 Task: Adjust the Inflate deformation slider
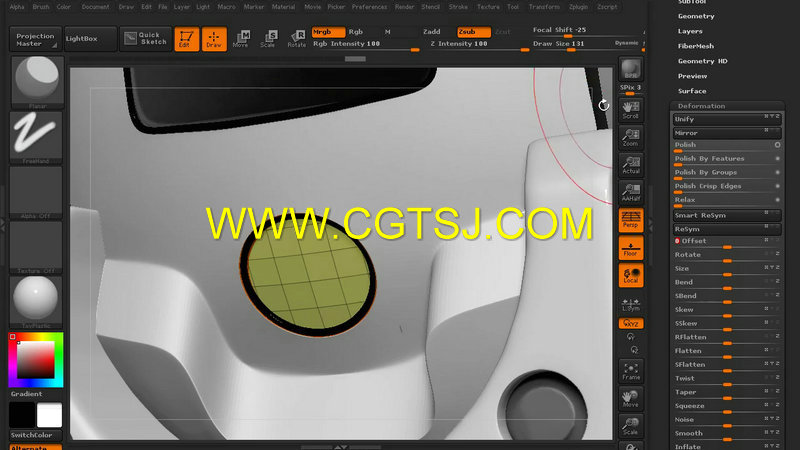727,446
